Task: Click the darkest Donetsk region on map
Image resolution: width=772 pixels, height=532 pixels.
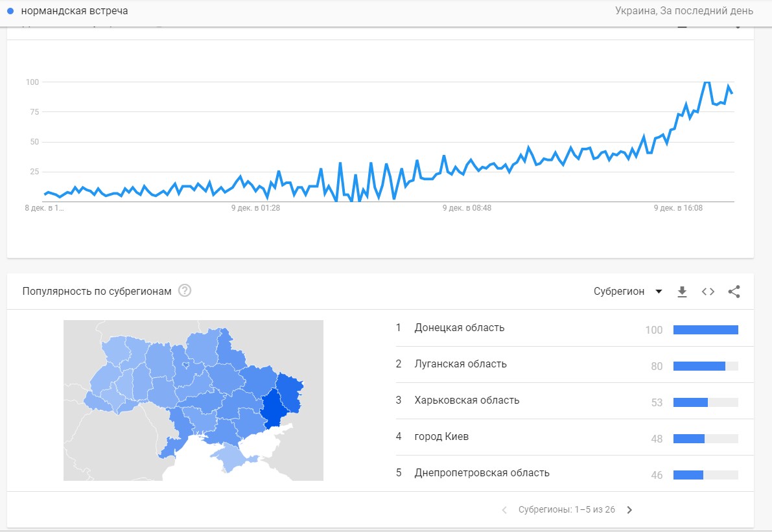Action: point(274,408)
